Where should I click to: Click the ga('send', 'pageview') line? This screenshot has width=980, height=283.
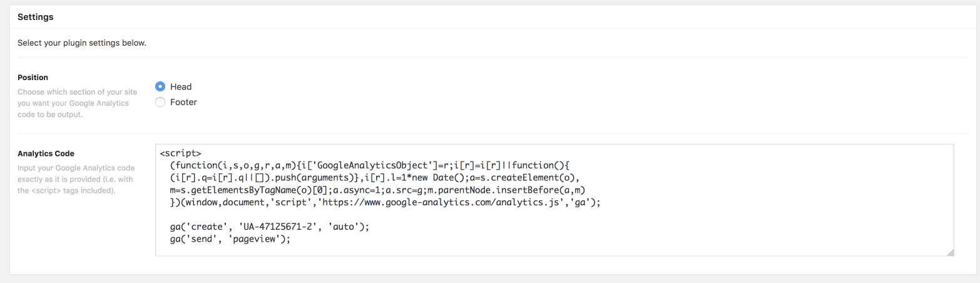click(x=231, y=239)
